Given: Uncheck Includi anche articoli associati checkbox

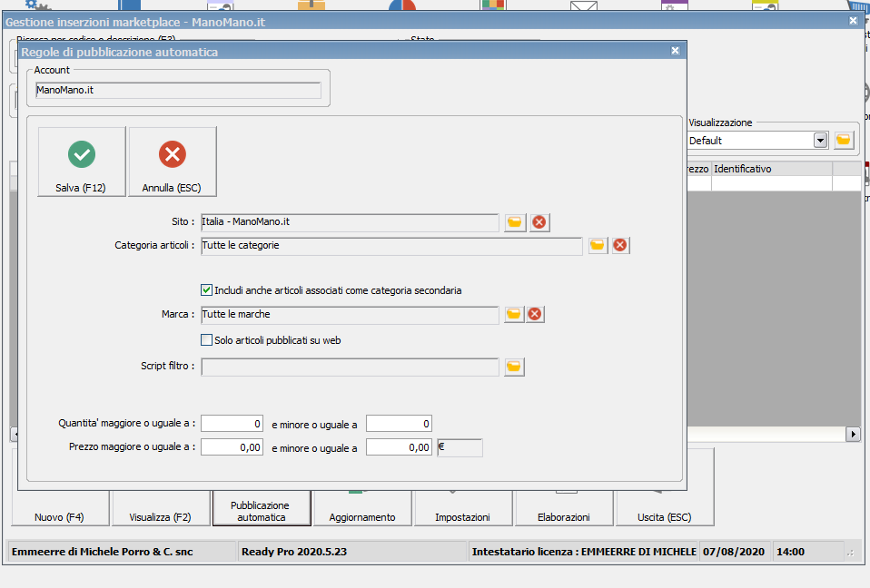Looking at the screenshot, I should pos(206,289).
